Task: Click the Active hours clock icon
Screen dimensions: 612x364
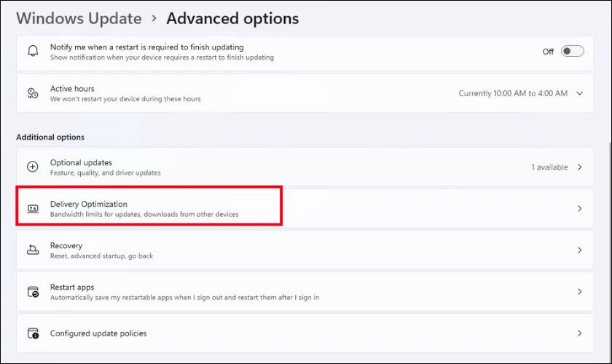Action: (33, 93)
